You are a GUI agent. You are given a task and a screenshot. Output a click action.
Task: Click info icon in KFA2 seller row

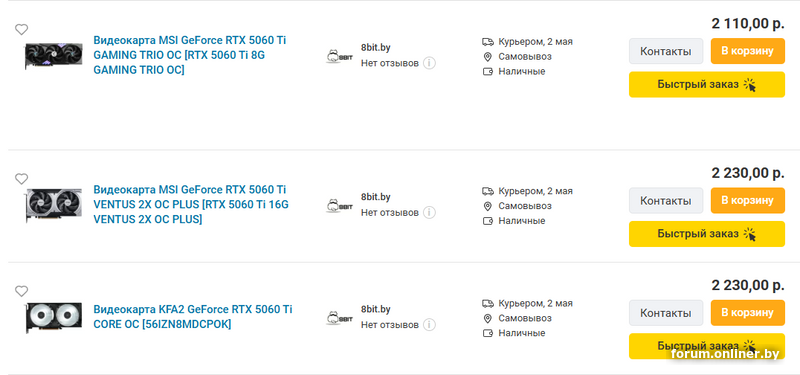pos(429,325)
